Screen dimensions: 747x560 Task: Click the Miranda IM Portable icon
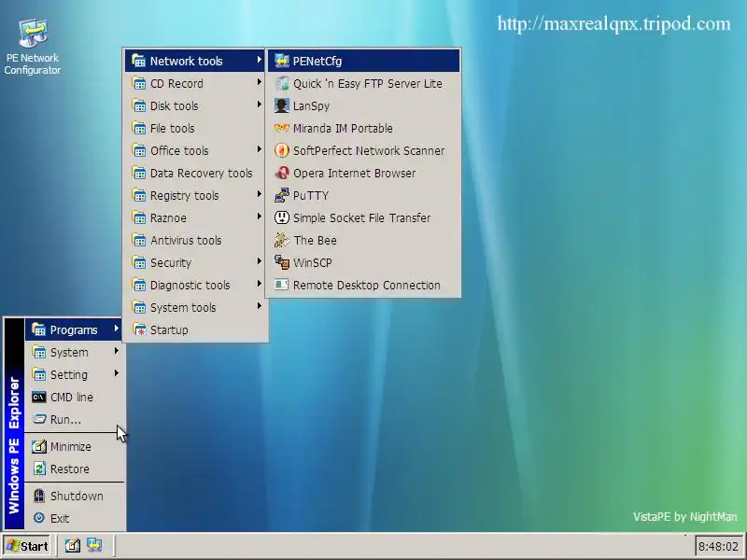(x=282, y=128)
